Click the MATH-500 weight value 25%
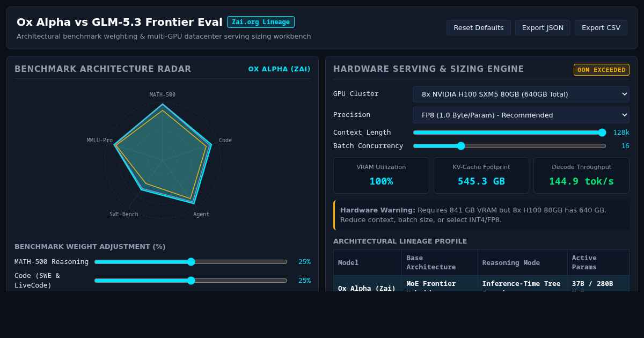 tap(304, 262)
